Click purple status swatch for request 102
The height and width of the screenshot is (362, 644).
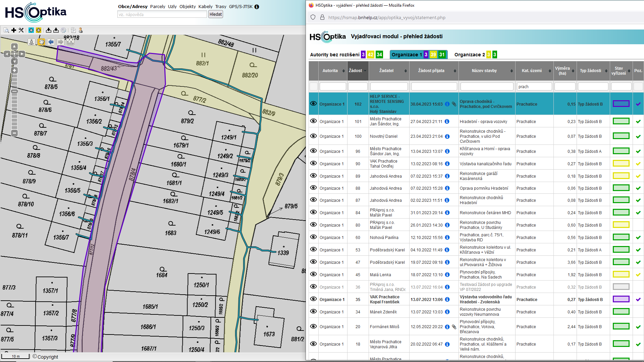621,104
